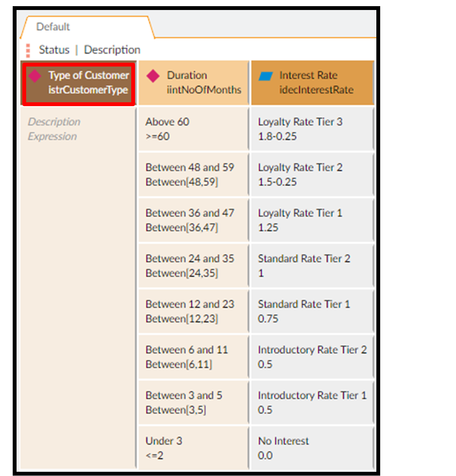Viewport: 456px width, 476px height.
Task: Select the Between 6 and 11 cell
Action: coord(194,357)
